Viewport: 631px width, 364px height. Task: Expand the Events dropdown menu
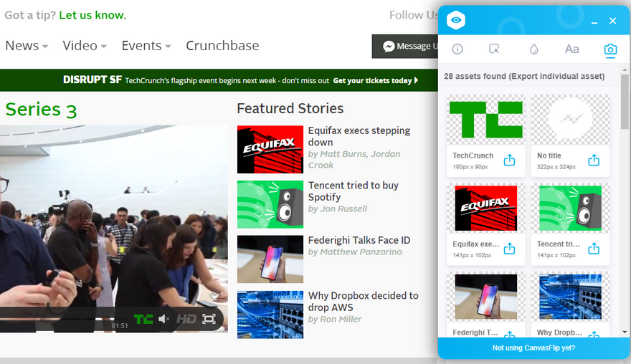point(146,46)
